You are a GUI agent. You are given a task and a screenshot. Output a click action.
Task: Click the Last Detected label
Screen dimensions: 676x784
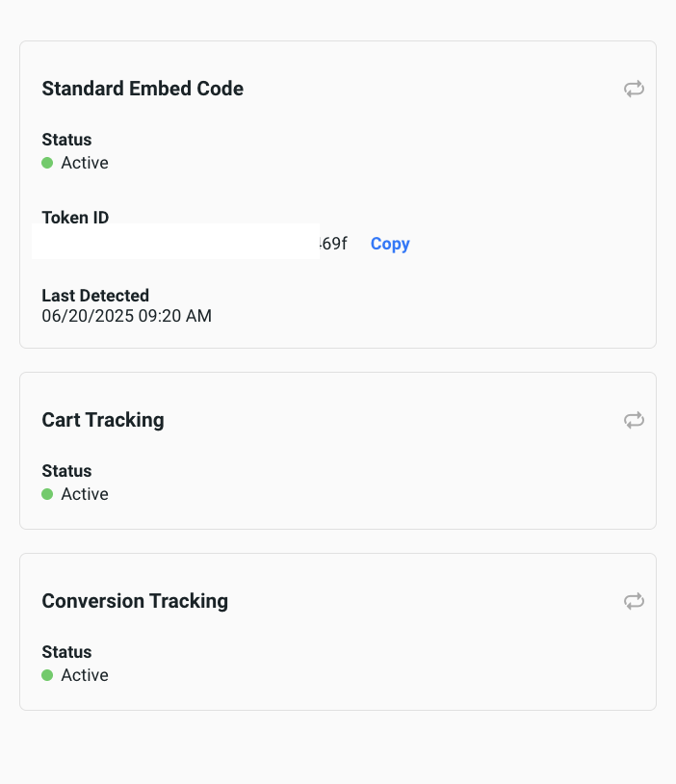95,296
